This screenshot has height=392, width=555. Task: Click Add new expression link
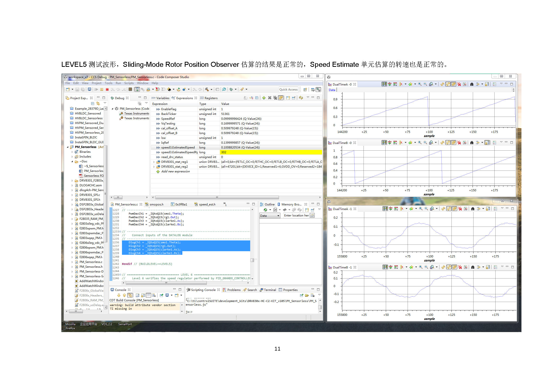click(175, 172)
